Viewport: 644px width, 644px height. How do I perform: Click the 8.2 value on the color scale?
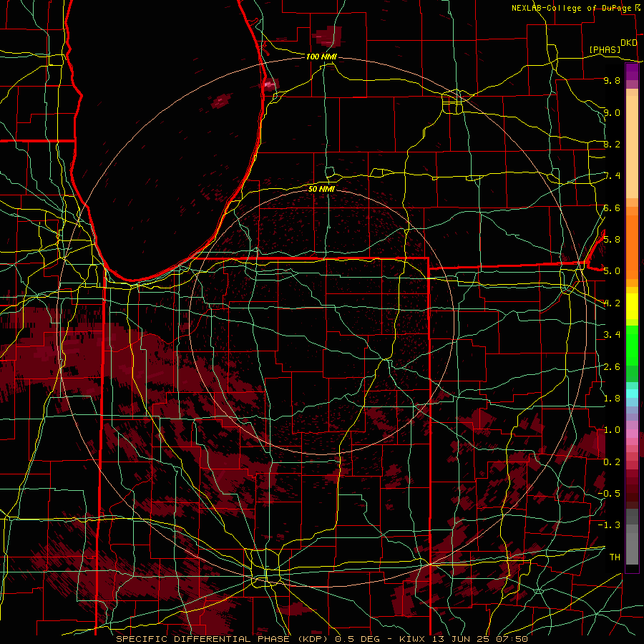pos(612,144)
